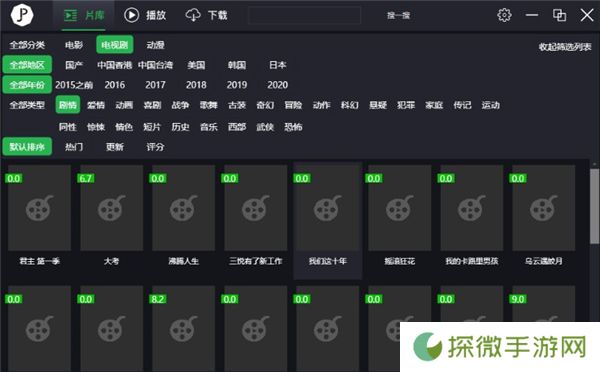600x372 pixels.
Task: Filter by the 韩国 region
Action: pyautogui.click(x=237, y=65)
